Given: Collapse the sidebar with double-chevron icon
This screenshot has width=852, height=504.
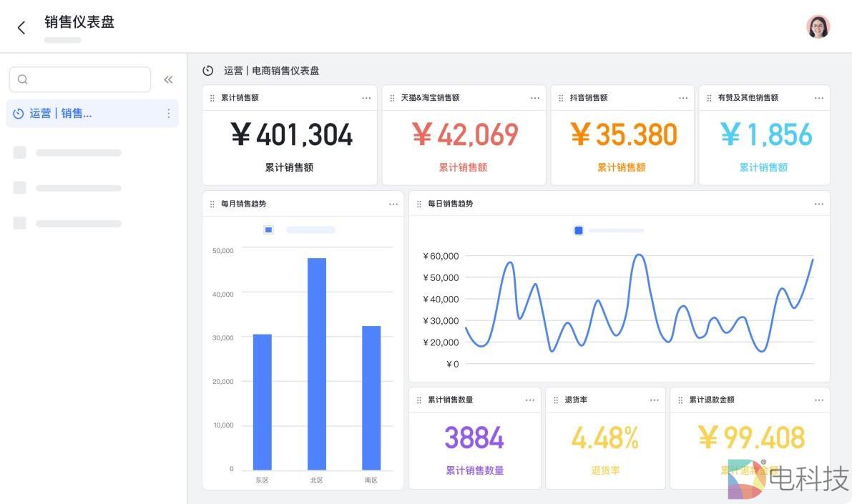Looking at the screenshot, I should (x=168, y=80).
